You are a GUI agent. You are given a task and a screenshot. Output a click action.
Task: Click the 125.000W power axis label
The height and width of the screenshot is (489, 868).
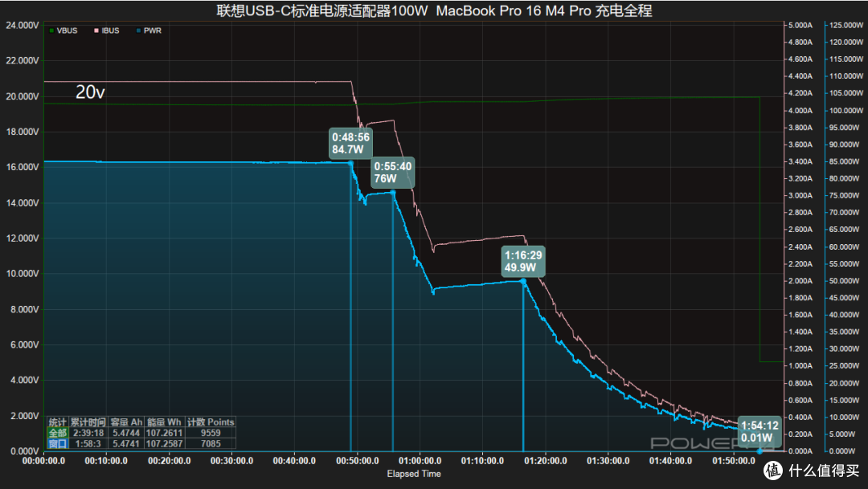[x=845, y=26]
